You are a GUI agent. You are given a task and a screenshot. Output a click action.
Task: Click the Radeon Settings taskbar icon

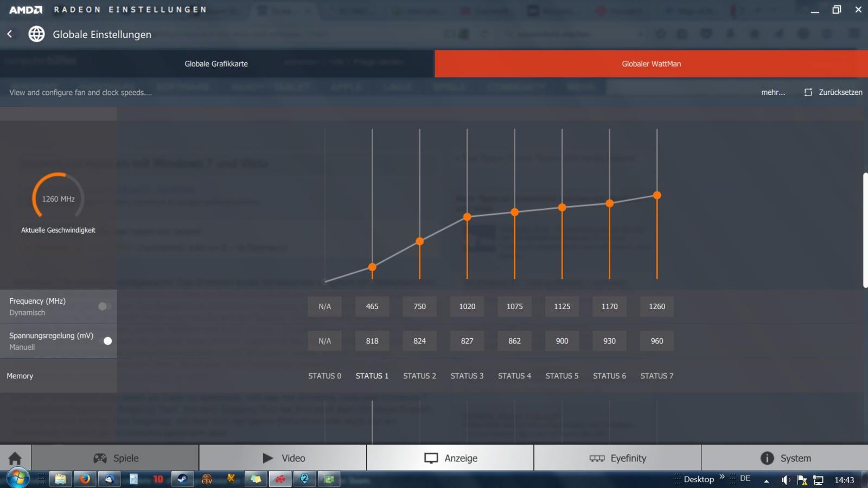pos(280,479)
